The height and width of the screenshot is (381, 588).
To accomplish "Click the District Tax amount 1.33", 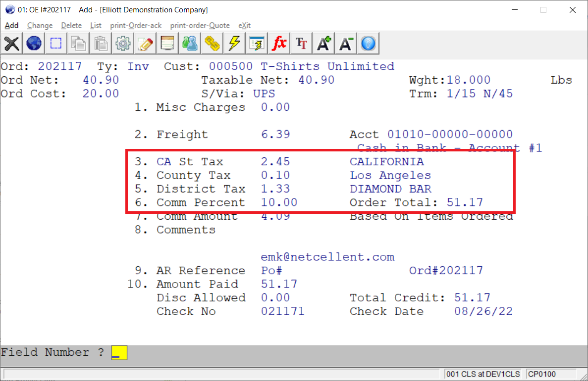I will (275, 189).
